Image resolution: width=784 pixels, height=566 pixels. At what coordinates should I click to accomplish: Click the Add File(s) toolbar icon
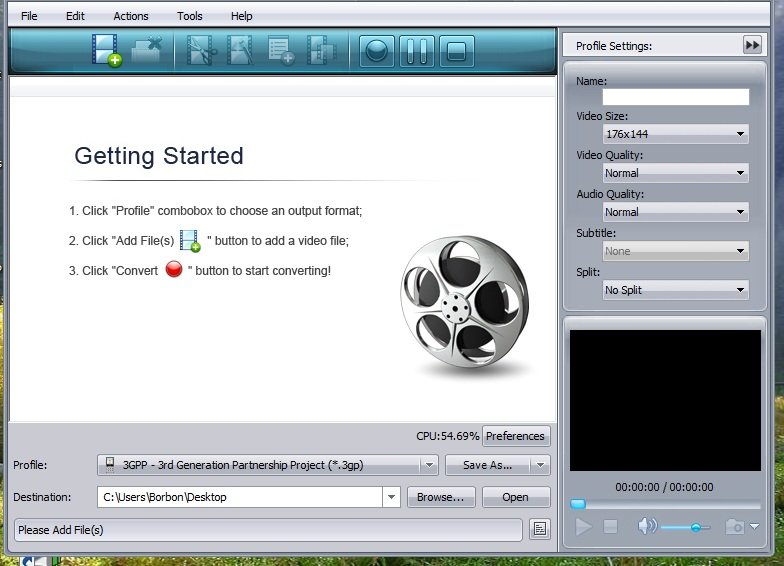coord(105,50)
